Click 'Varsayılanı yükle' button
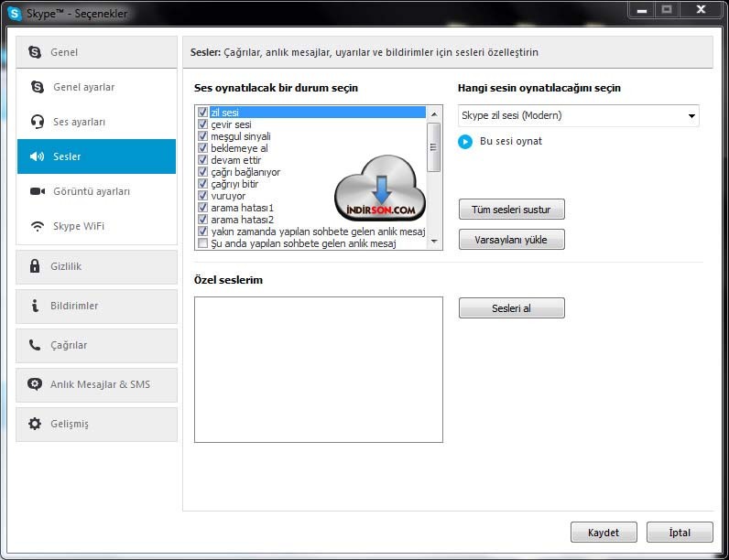This screenshot has width=729, height=560. click(511, 240)
